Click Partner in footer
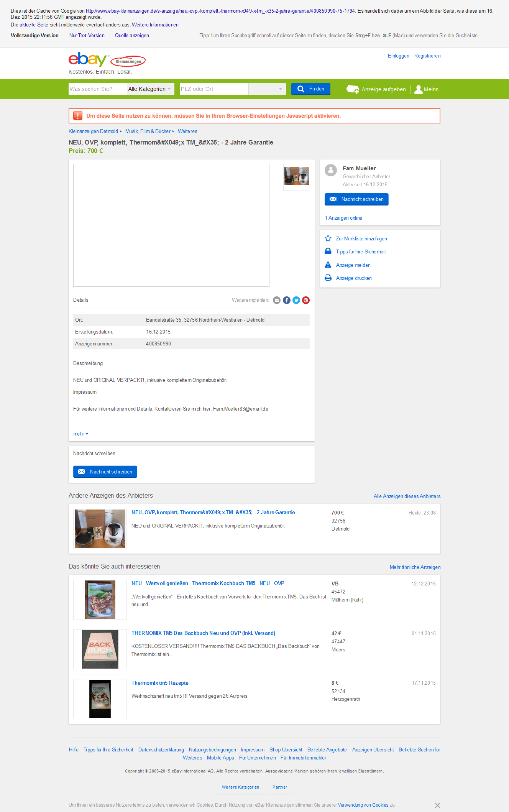The width and height of the screenshot is (509, 812). 280,787
